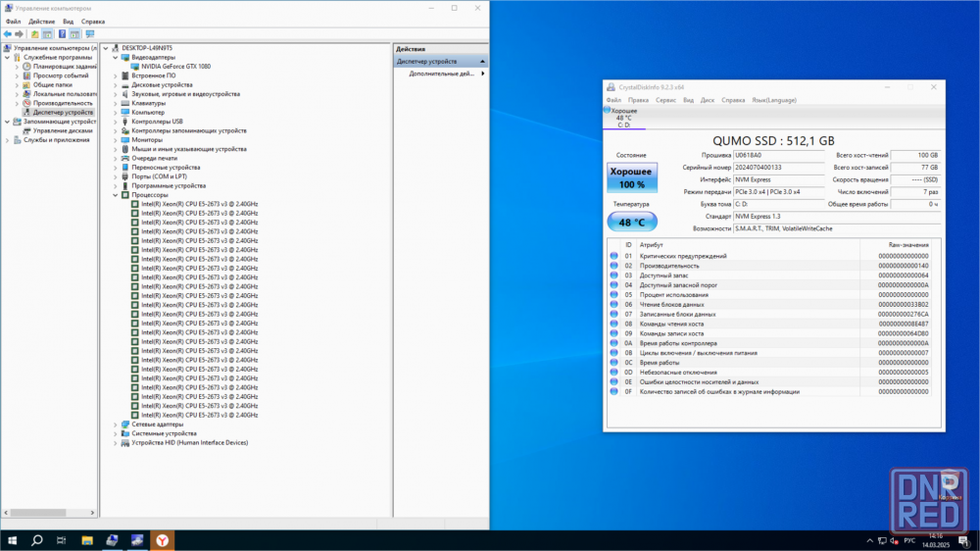
Task: Open the Язык(Language) menu in CrystalDiskInfo
Action: (x=774, y=100)
